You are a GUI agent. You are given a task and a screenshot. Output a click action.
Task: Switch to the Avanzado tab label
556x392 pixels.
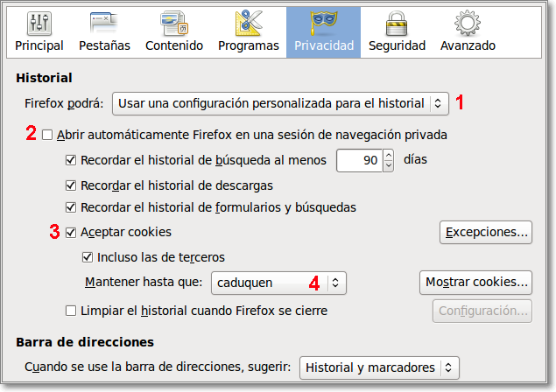point(468,45)
